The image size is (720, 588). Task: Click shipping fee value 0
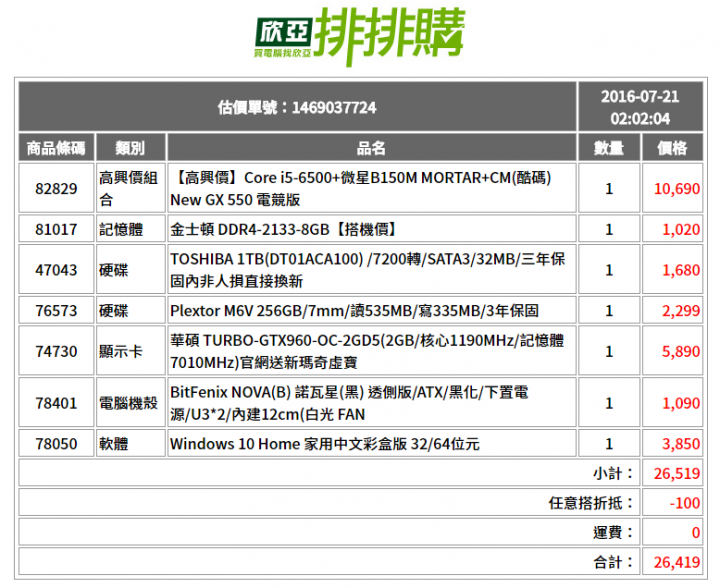click(696, 532)
